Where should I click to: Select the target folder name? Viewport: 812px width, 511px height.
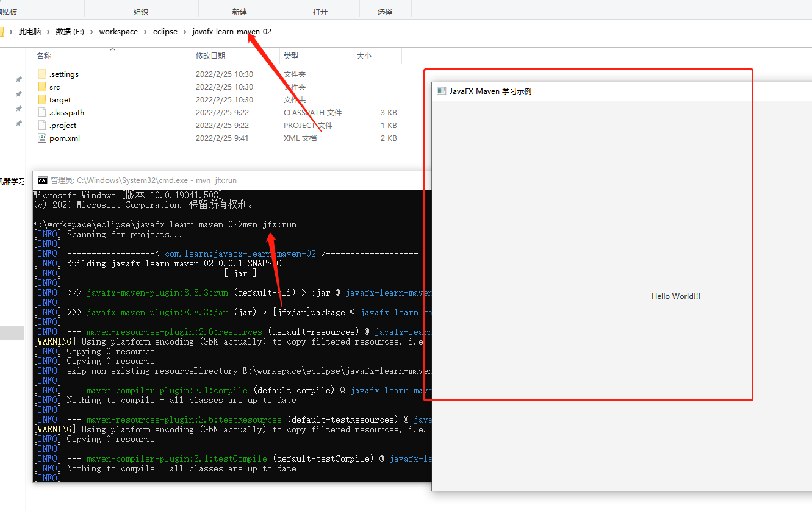pos(60,100)
